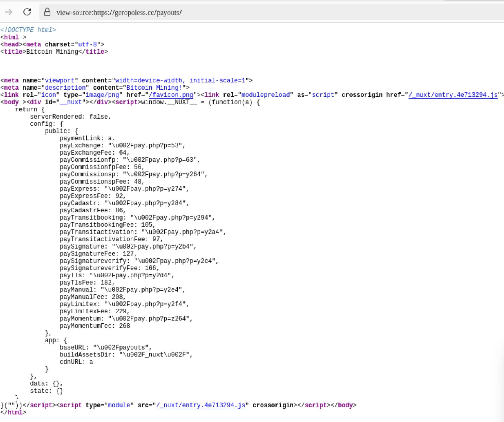Screen dimensions: 504x422
Task: Click the payExpress p=y274 line
Action: point(124,189)
